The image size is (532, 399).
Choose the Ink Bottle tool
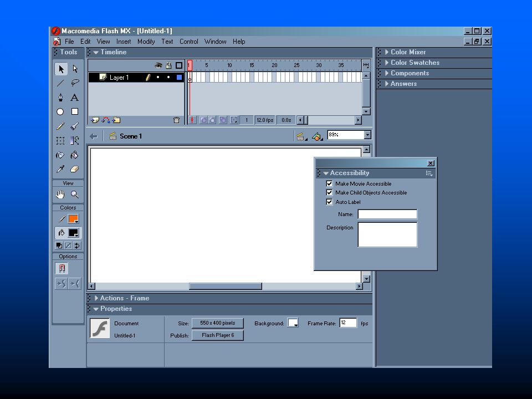[60, 155]
